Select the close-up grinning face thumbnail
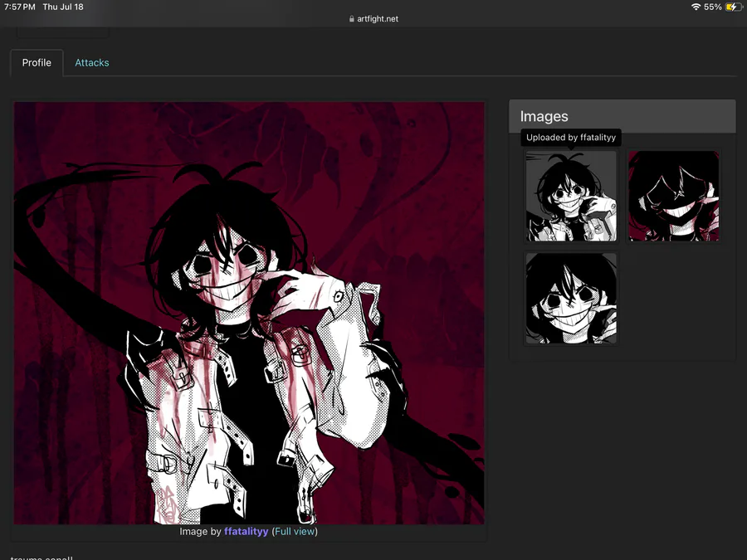This screenshot has height=560, width=747. pyautogui.click(x=571, y=298)
